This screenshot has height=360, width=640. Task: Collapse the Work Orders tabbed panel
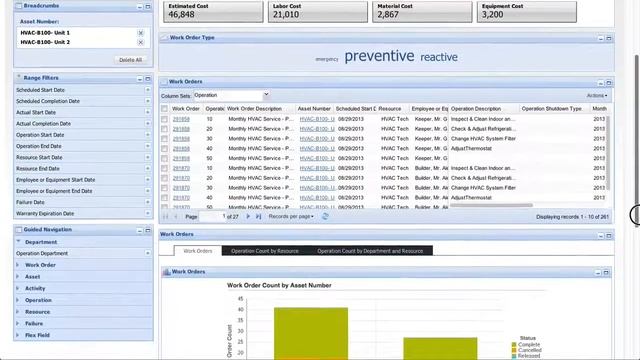[x=601, y=236]
